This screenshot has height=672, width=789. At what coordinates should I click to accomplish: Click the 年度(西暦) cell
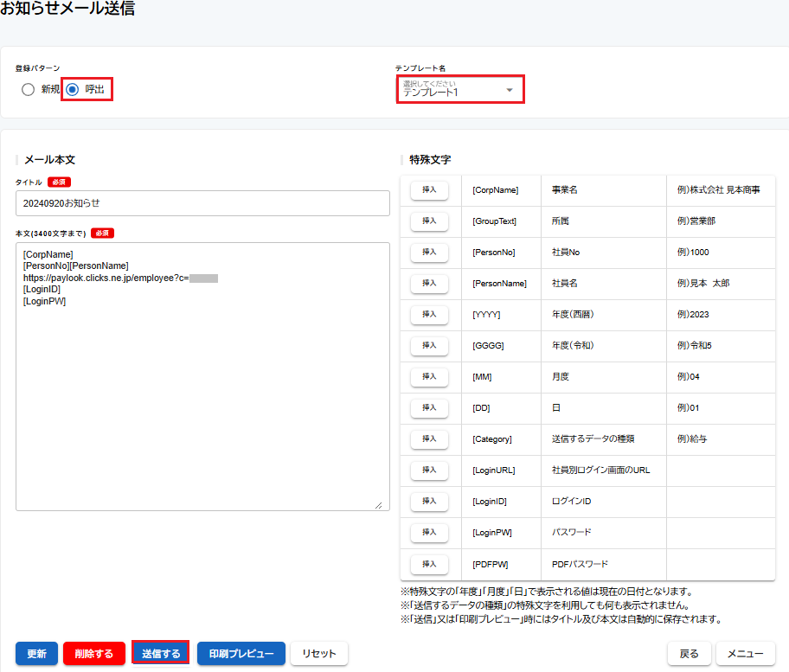(x=604, y=315)
